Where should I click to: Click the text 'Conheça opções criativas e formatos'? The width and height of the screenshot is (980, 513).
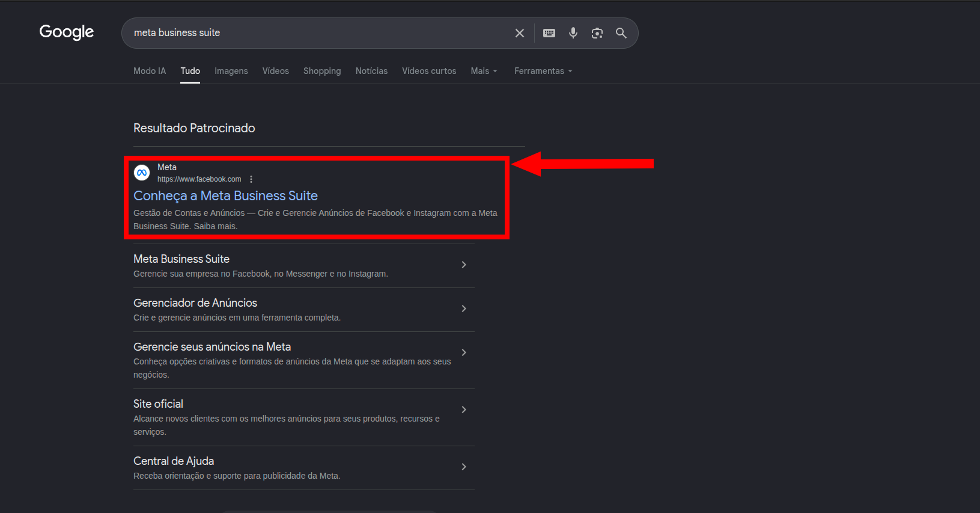[x=202, y=361]
